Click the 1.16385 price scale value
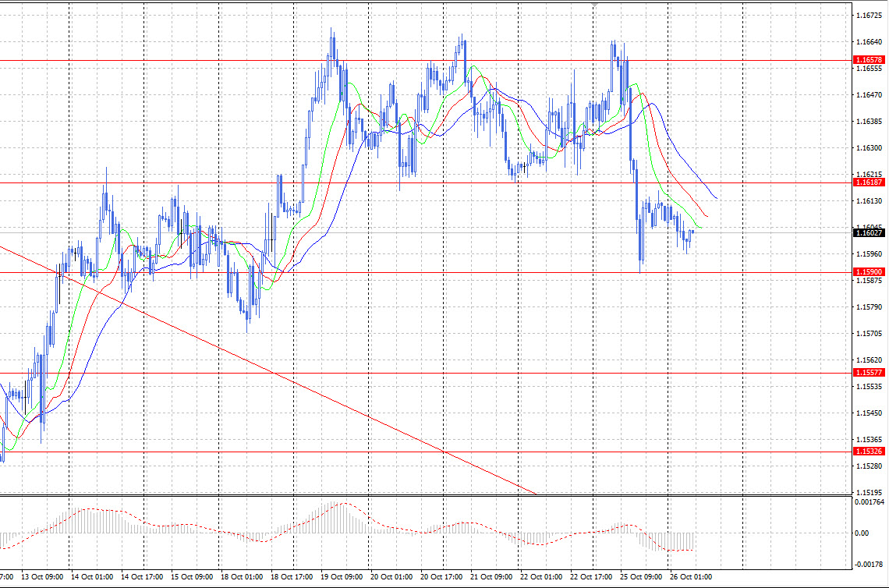This screenshot has height=588, width=889. click(869, 122)
